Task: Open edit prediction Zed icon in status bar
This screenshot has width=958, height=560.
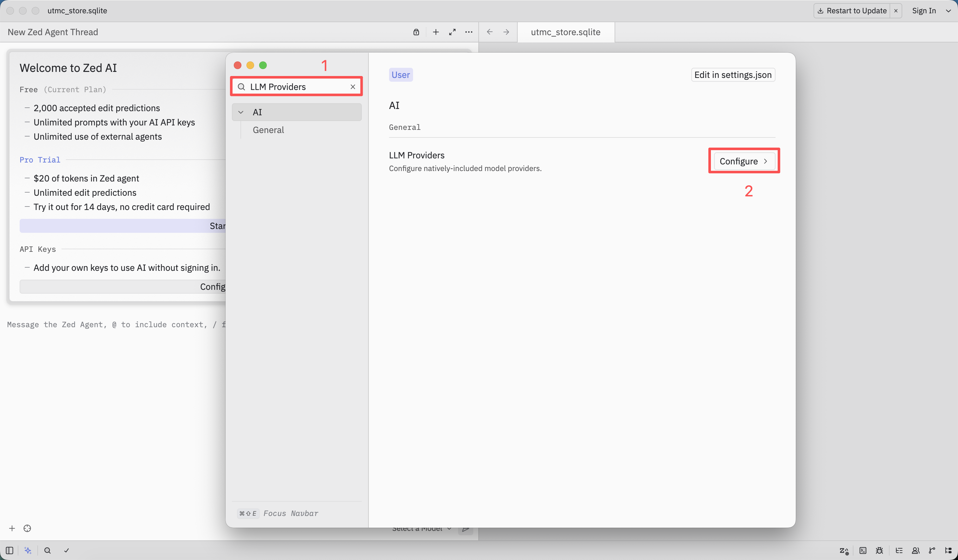Action: (x=844, y=550)
